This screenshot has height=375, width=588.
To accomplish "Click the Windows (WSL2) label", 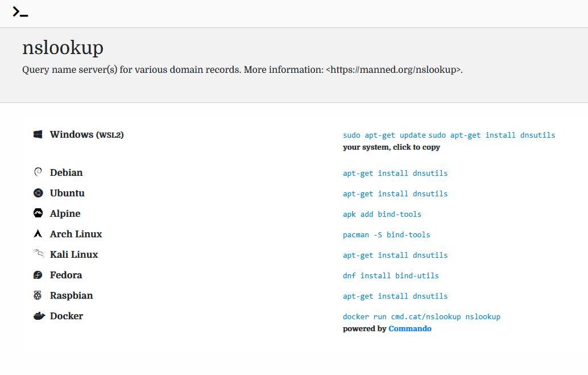I will [86, 134].
